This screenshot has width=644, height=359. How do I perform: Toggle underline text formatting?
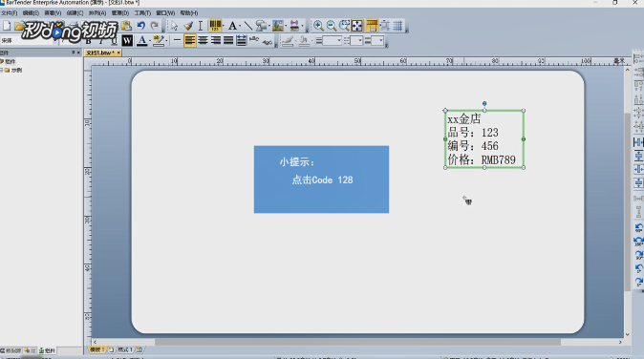114,41
